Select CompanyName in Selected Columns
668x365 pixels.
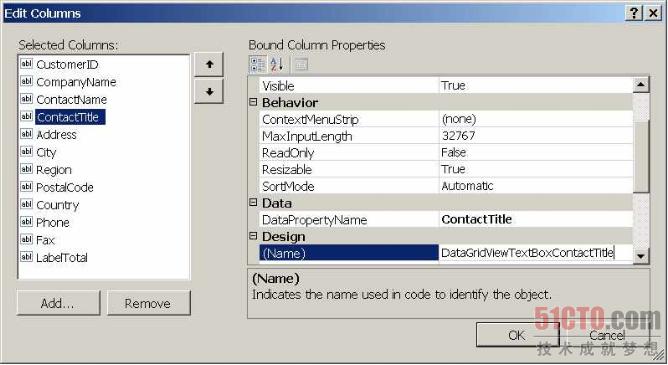[76, 82]
